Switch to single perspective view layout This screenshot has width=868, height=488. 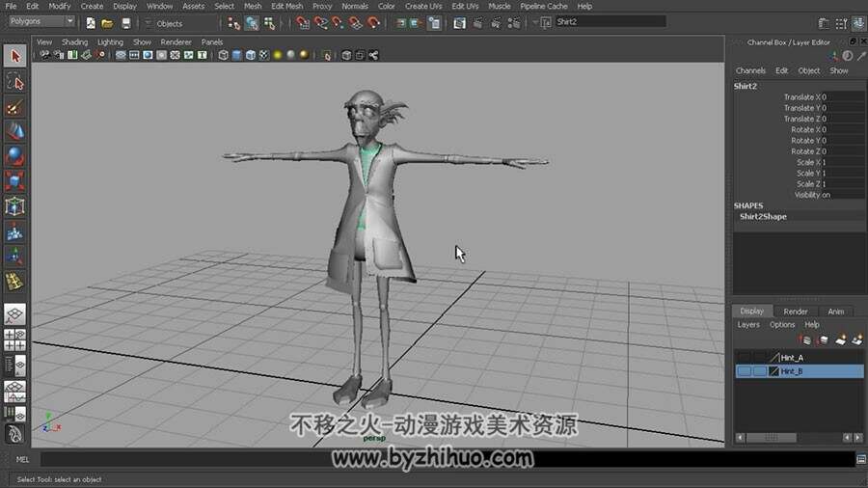[14, 314]
